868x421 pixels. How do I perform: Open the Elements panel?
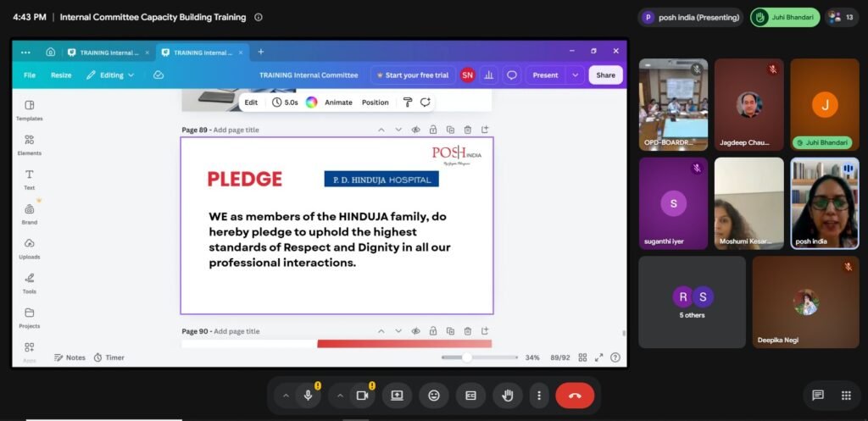pos(30,145)
